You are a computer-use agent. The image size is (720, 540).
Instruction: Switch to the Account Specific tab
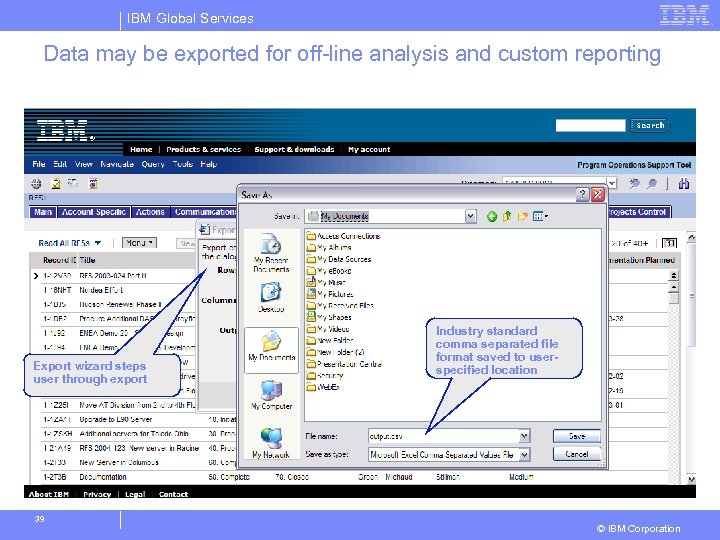(x=94, y=212)
